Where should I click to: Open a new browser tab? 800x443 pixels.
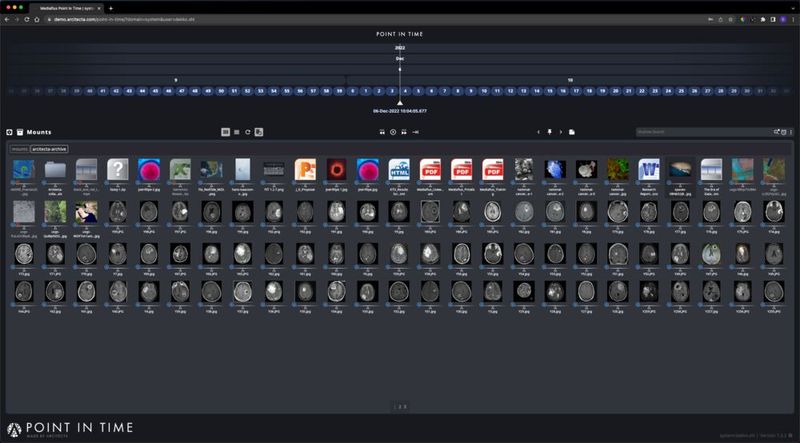[111, 8]
